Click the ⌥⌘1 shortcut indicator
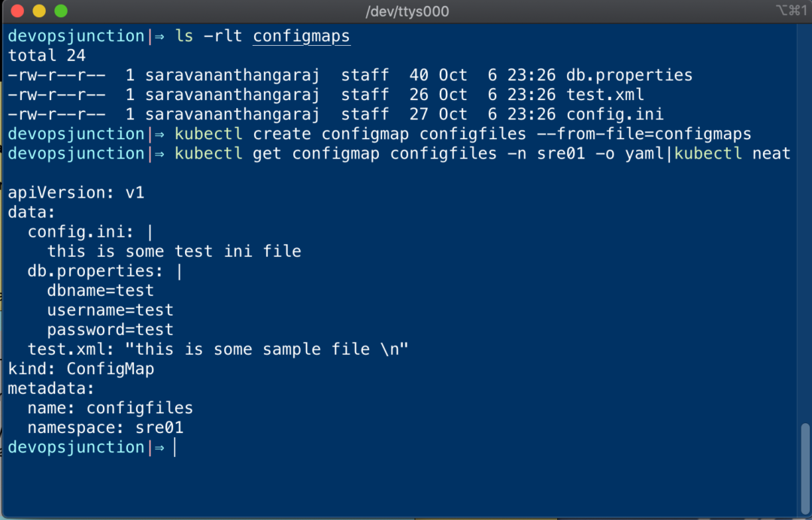The image size is (812, 520). coord(790,11)
